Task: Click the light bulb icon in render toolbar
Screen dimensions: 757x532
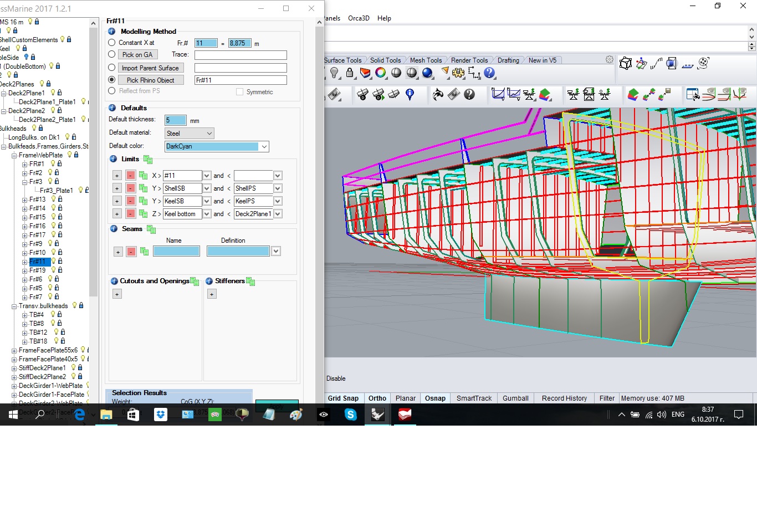Action: (x=334, y=73)
